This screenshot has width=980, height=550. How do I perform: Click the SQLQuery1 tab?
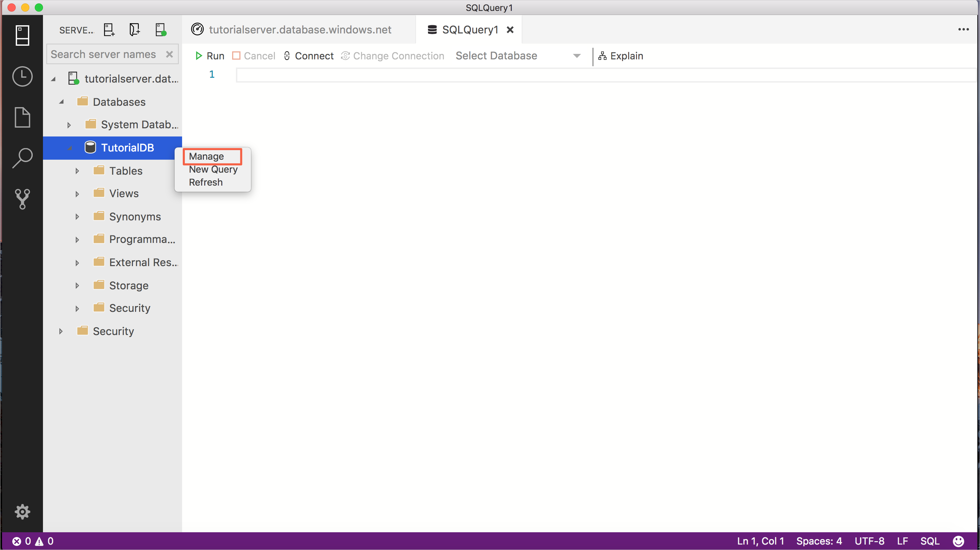click(x=469, y=29)
